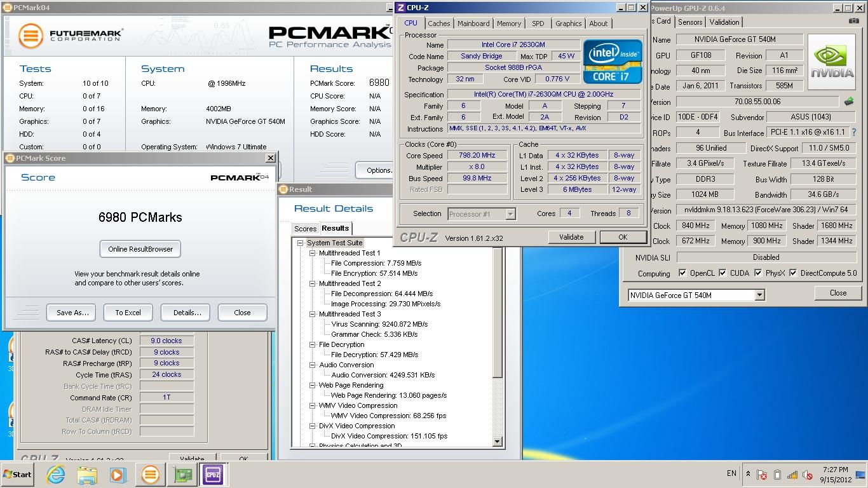Launch Internet Explorer from the taskbar
Image resolution: width=868 pixels, height=488 pixels.
point(56,475)
